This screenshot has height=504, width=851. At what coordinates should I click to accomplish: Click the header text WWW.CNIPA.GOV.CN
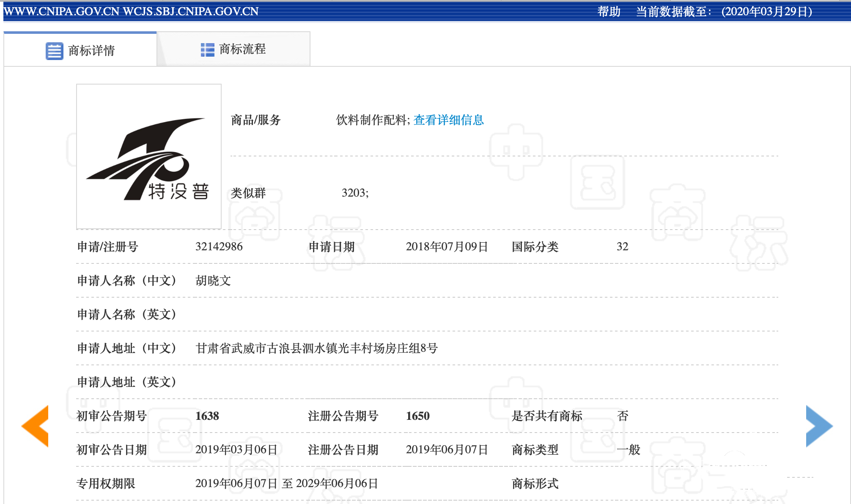(61, 11)
